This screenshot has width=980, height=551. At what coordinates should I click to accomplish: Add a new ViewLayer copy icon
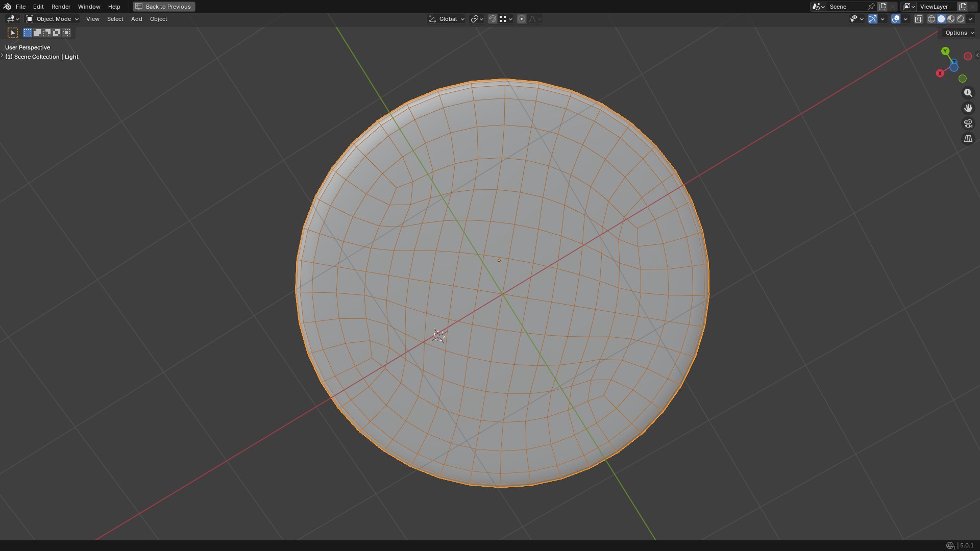tap(963, 7)
